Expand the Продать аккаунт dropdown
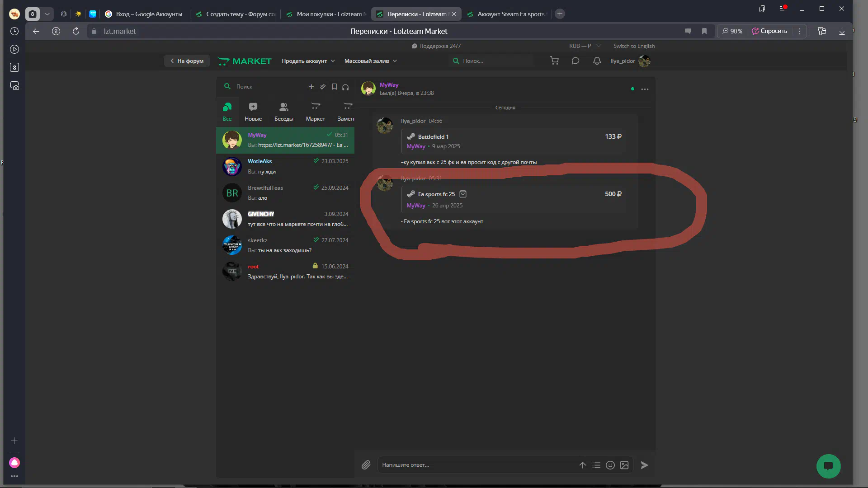This screenshot has width=868, height=488. point(308,61)
